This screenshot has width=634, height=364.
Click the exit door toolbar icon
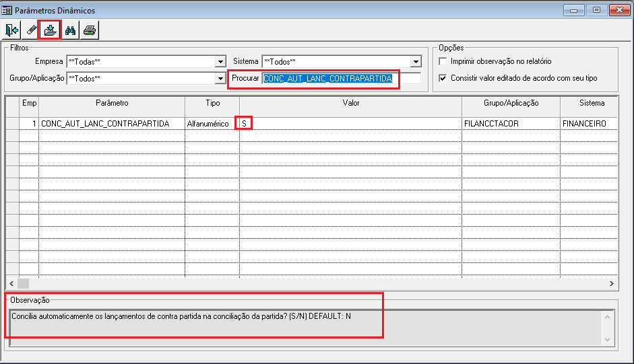[11, 30]
